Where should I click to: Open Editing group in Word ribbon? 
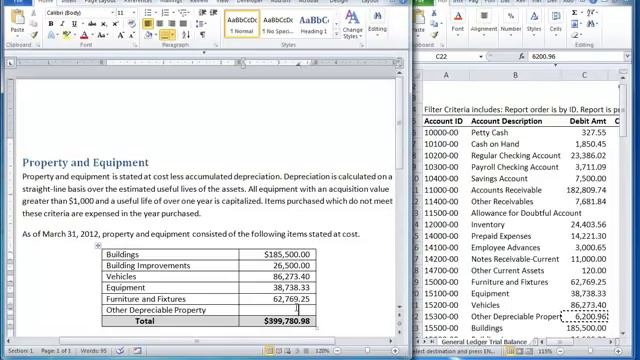377,23
